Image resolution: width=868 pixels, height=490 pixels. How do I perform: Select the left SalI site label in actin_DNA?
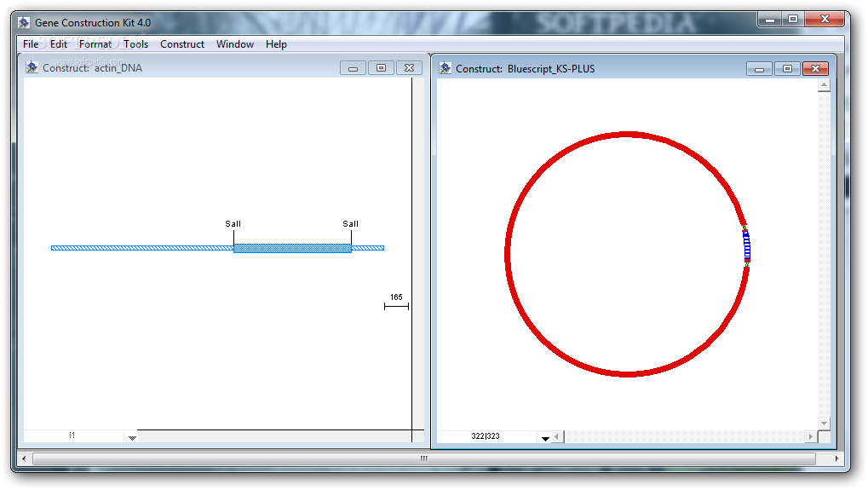233,223
